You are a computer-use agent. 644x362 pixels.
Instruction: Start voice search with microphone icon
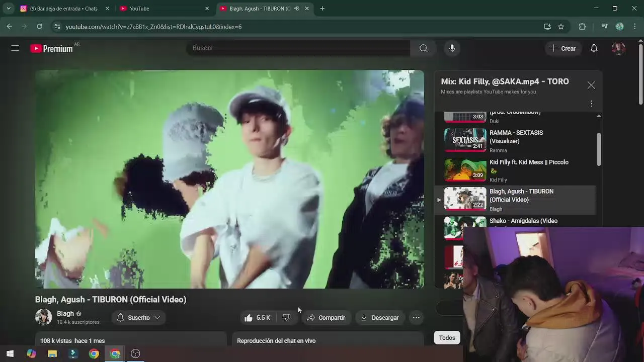(452, 48)
